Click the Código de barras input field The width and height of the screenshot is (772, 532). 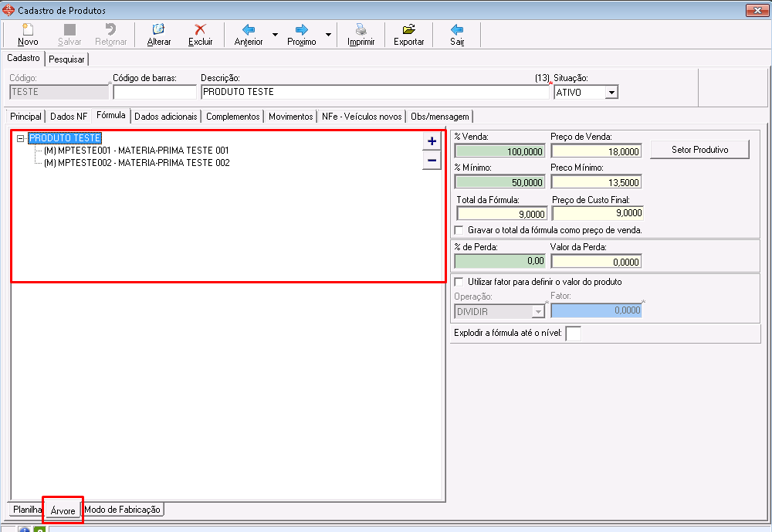pyautogui.click(x=154, y=92)
